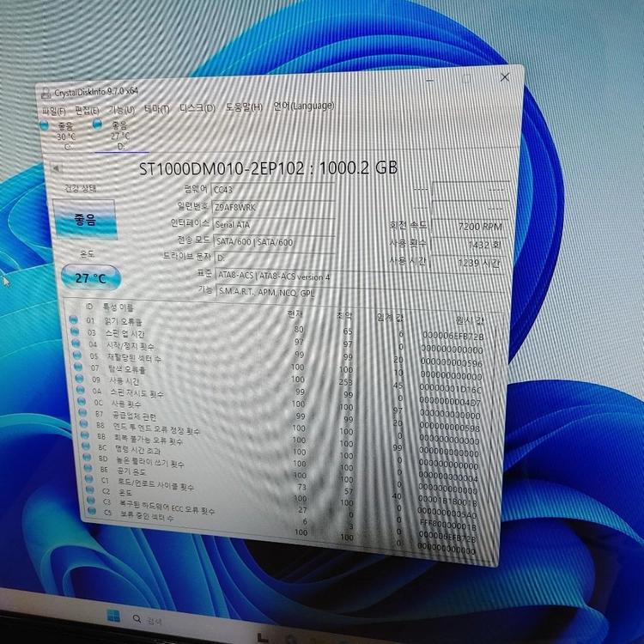
Task: Click status circle for 0A 스핀 재시도 횟수
Action: tap(81, 390)
